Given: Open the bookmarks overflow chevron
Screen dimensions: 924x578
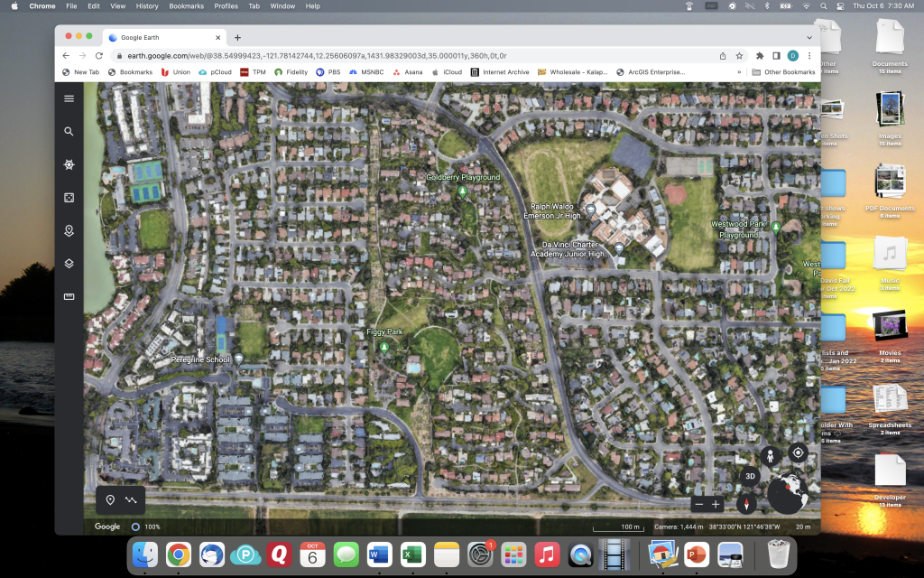Looking at the screenshot, I should coord(740,71).
